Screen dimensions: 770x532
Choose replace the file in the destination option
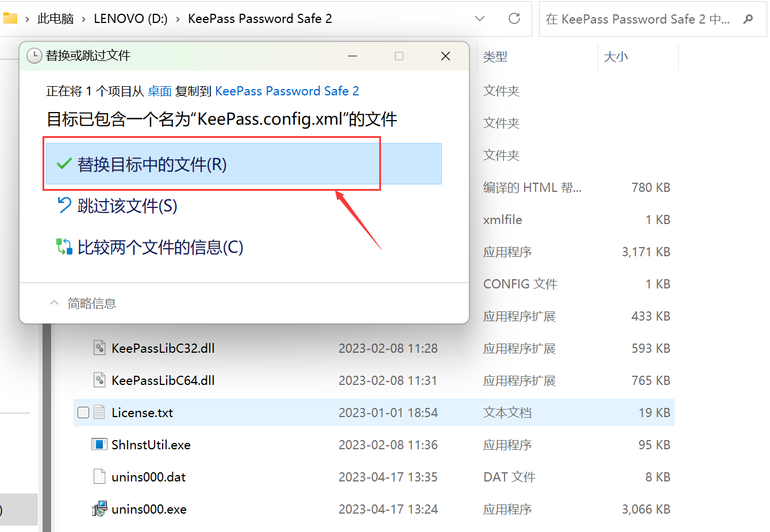244,164
